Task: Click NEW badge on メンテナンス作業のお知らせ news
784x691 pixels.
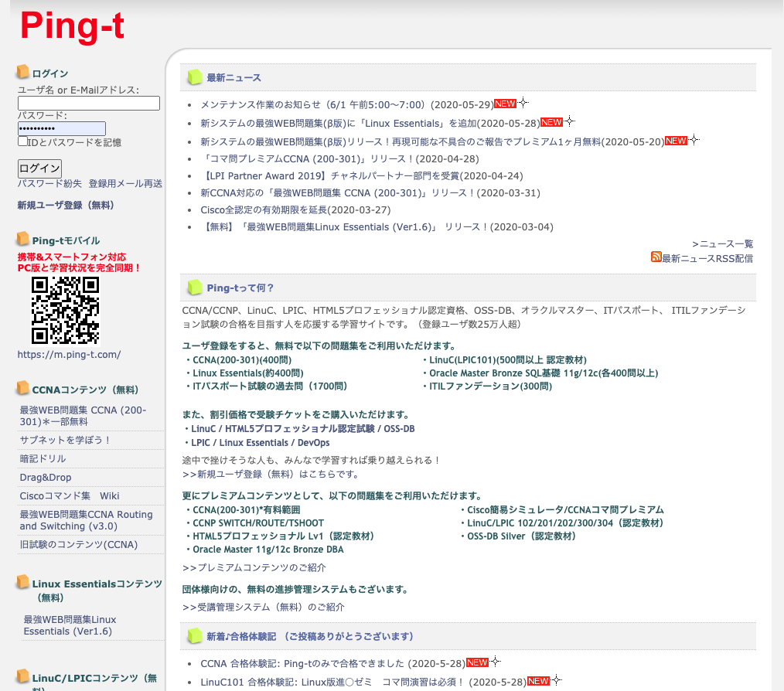Action: 505,104
